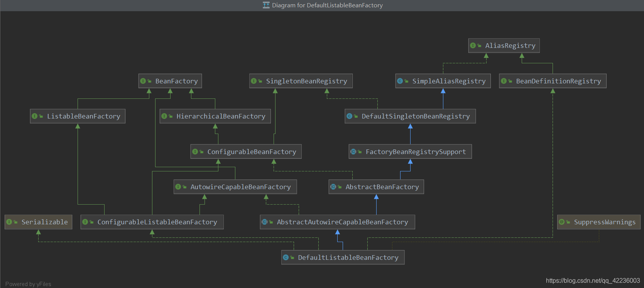644x288 pixels.
Task: Click the class icon on SimpleAliasRegistry node
Action: click(400, 81)
